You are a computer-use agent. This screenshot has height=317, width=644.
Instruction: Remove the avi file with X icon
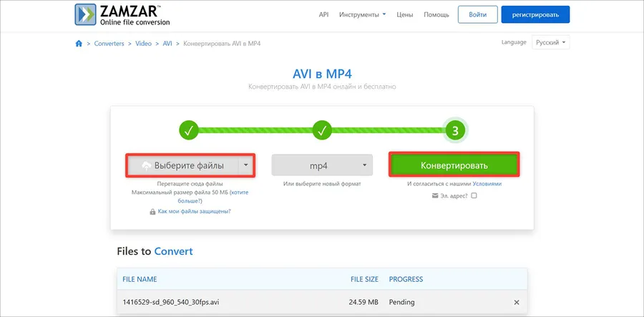click(x=517, y=302)
